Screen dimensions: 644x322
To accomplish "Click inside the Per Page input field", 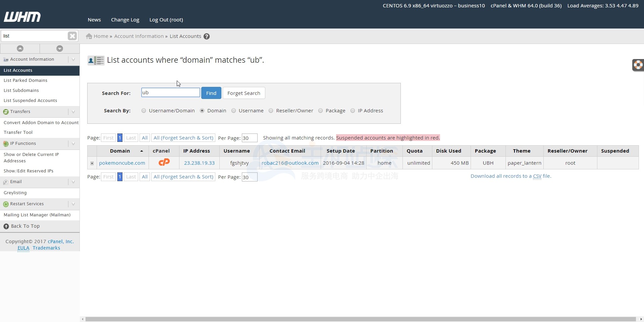I will pos(249,138).
